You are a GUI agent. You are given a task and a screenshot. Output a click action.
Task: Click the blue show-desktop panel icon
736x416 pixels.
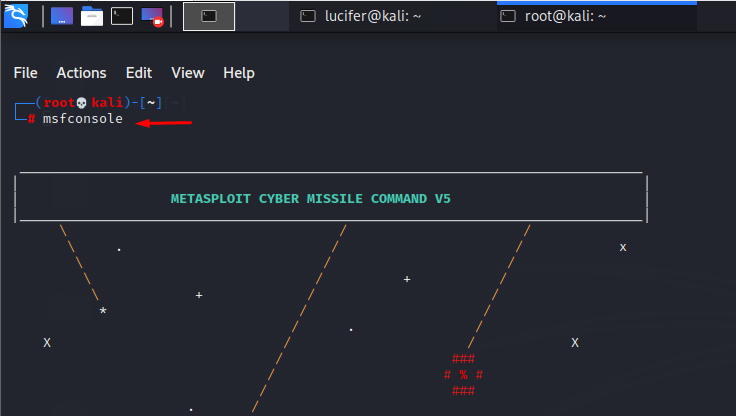pos(62,16)
